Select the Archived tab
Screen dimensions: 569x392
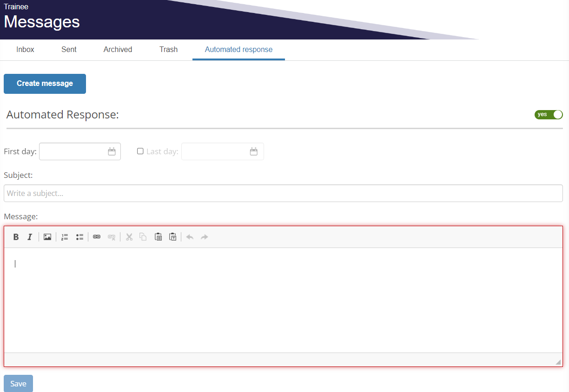(x=118, y=49)
